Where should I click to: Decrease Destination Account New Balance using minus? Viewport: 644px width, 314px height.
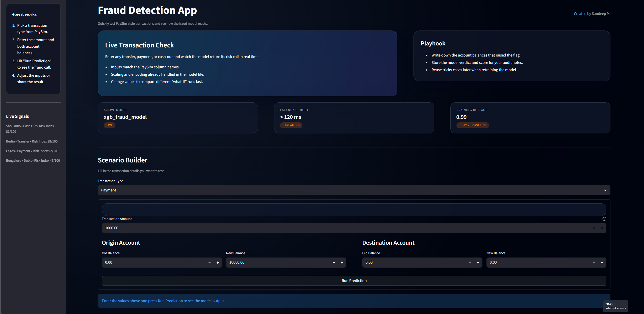tap(594, 262)
